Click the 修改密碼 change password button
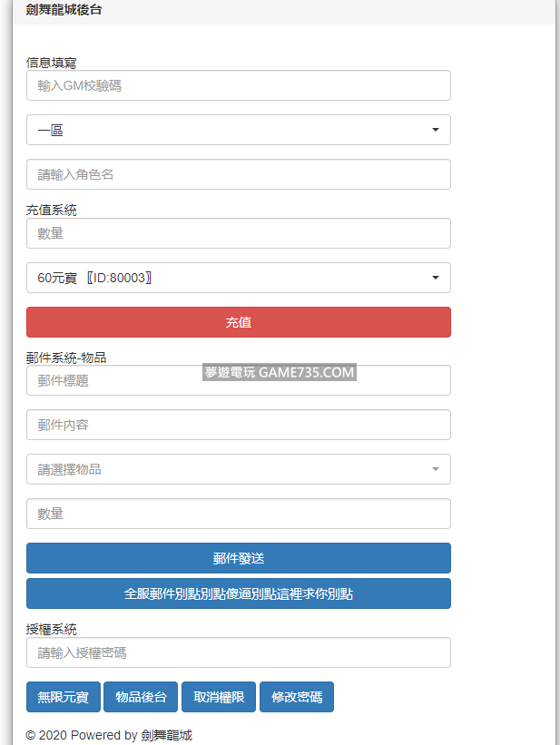560x745 pixels. pyautogui.click(x=297, y=697)
